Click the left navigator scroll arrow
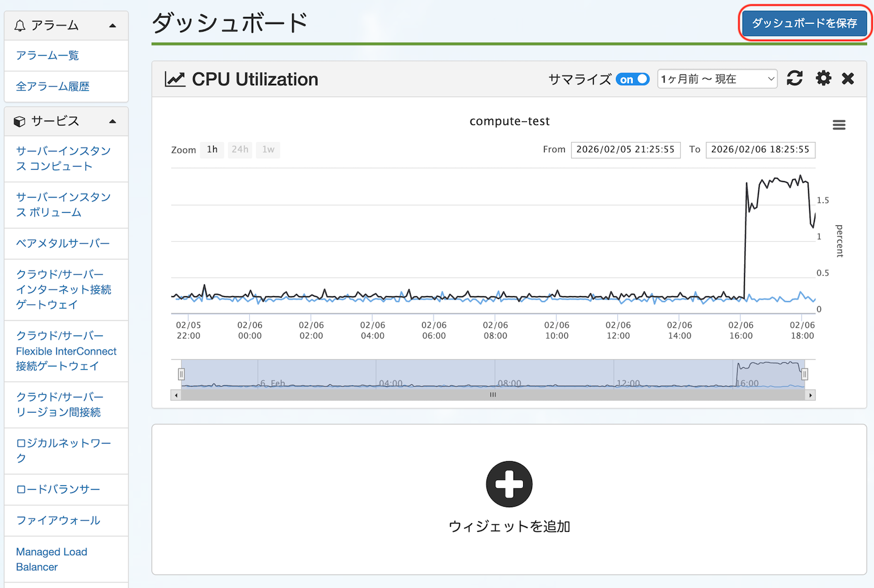874x588 pixels. [x=176, y=395]
